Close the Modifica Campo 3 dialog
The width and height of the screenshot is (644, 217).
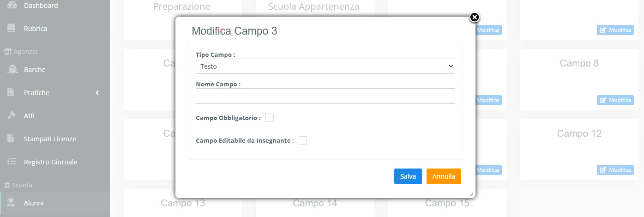pos(475,18)
